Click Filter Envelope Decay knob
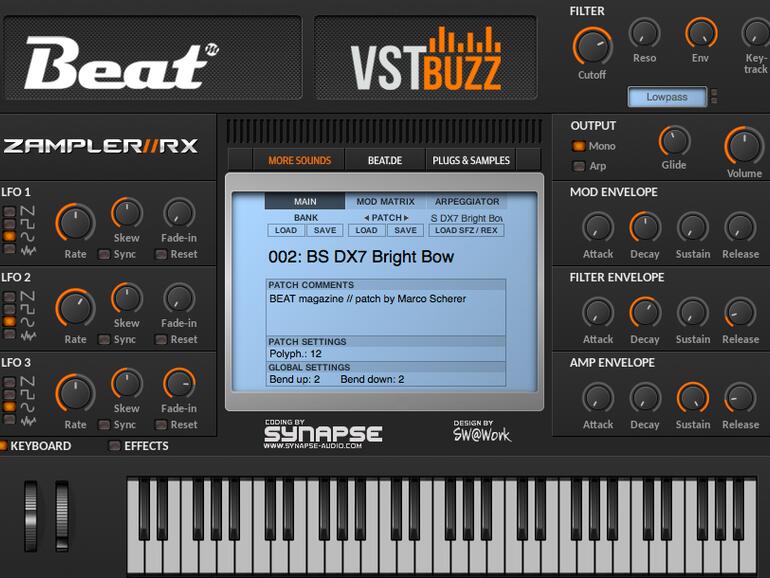770x578 pixels. [x=645, y=313]
